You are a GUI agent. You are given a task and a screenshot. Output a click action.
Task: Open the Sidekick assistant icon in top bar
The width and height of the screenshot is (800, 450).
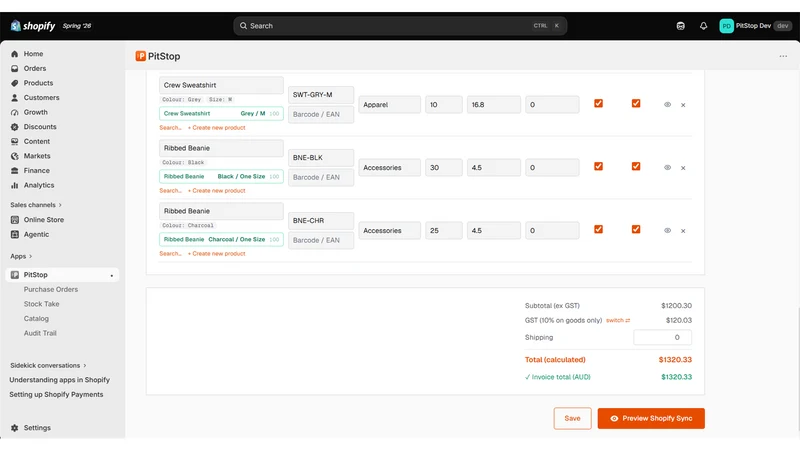pyautogui.click(x=680, y=26)
